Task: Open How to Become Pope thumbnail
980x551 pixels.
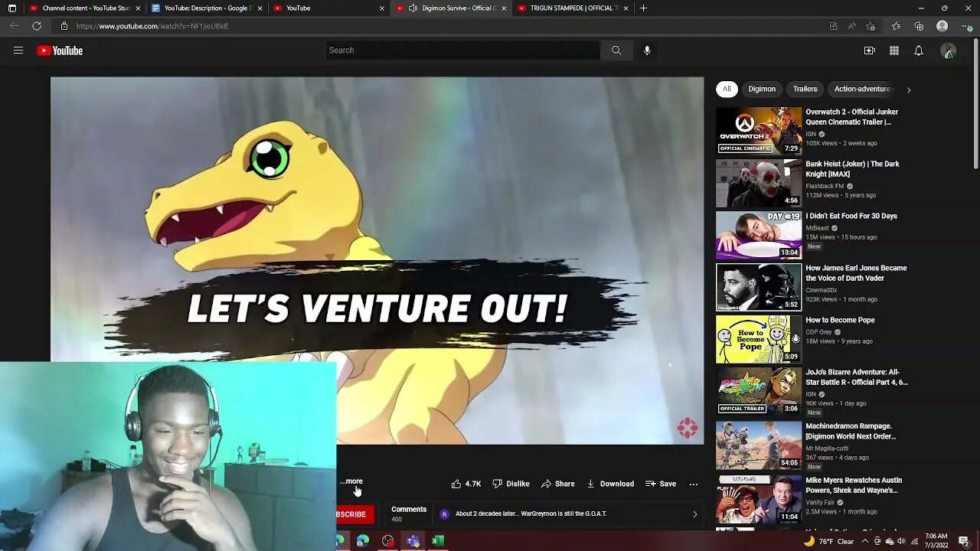Action: click(x=759, y=339)
